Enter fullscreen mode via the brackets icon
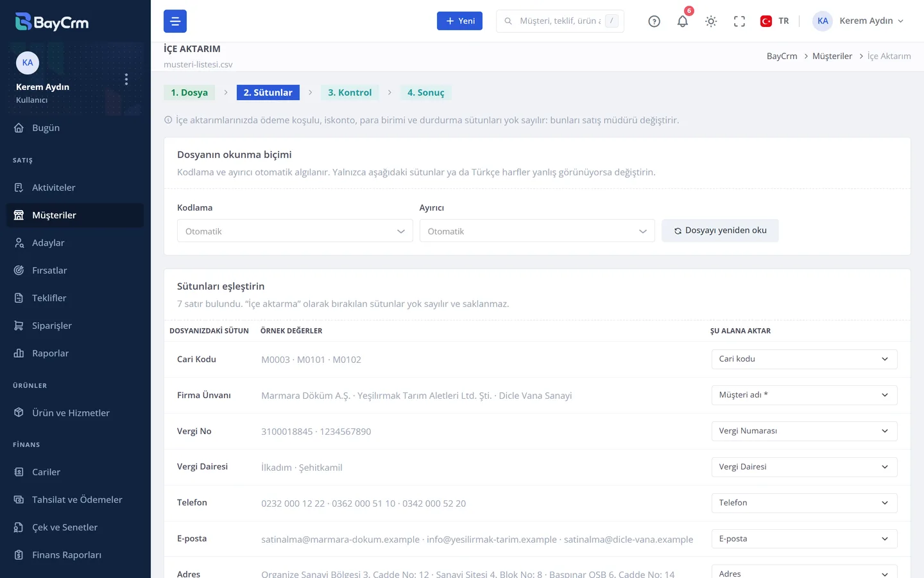This screenshot has height=578, width=924. pyautogui.click(x=739, y=21)
